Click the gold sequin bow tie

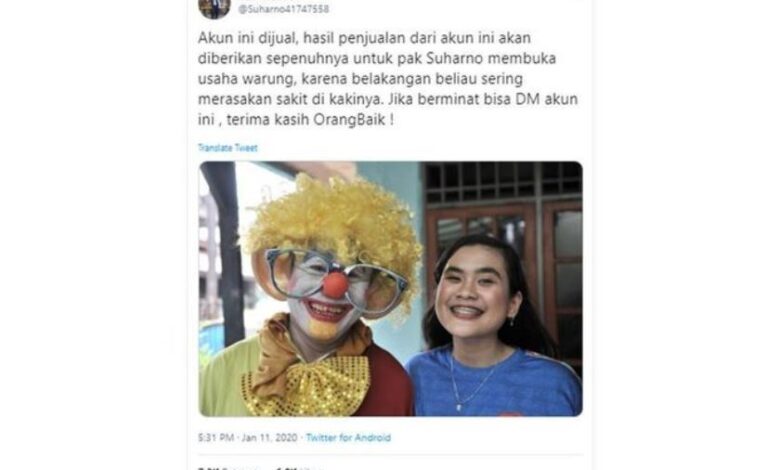pyautogui.click(x=307, y=386)
